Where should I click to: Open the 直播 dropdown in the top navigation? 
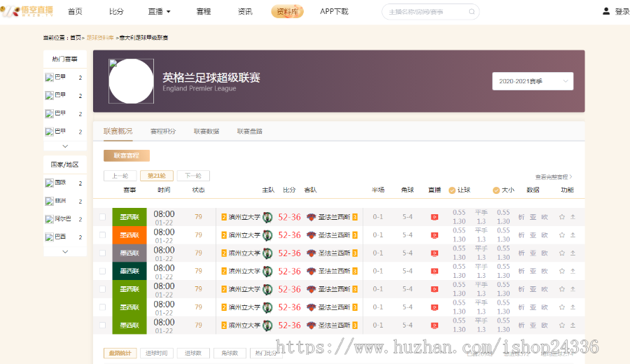[159, 12]
